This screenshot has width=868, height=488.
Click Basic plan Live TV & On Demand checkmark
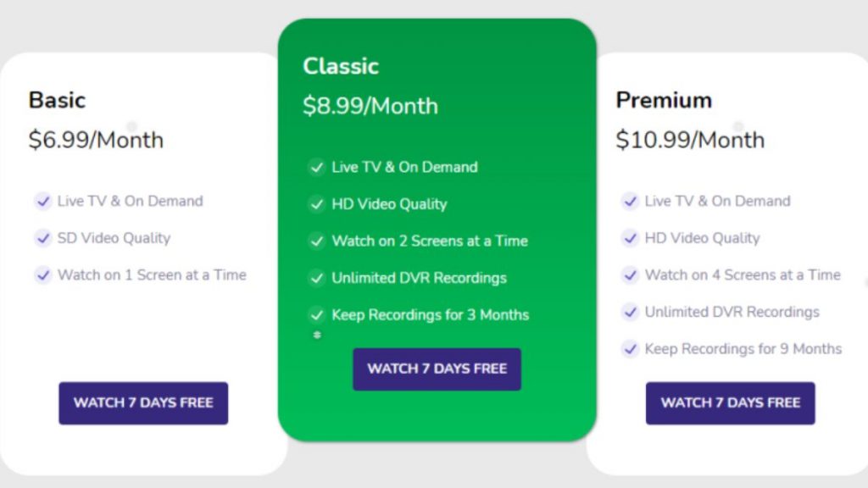click(42, 201)
